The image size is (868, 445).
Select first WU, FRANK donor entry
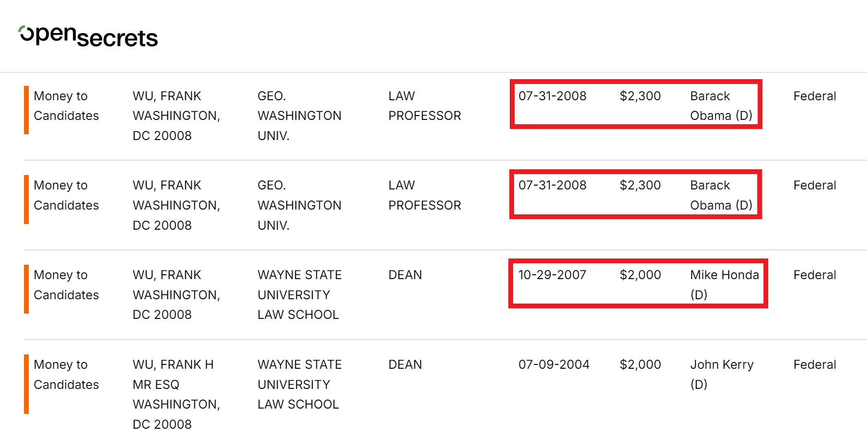176,116
